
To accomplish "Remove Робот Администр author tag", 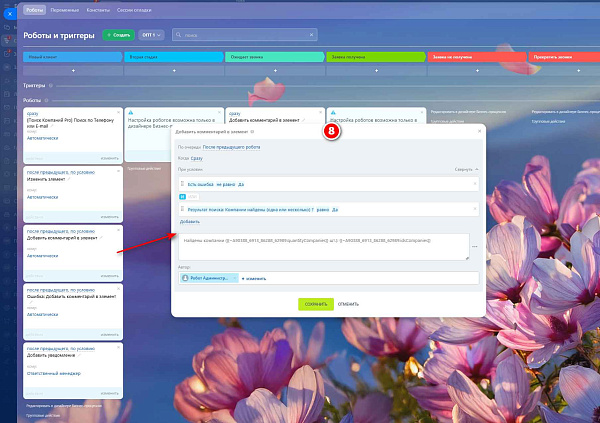I will point(235,278).
